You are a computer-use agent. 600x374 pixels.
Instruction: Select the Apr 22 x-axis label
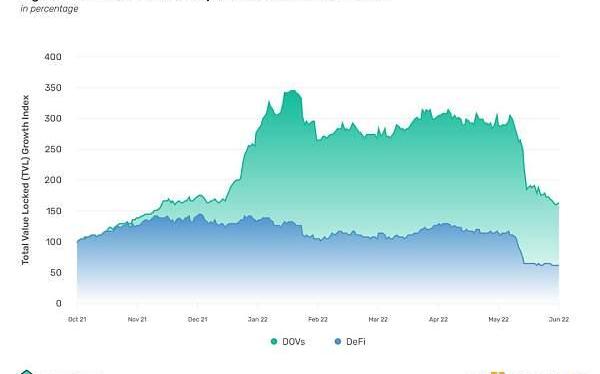point(438,319)
